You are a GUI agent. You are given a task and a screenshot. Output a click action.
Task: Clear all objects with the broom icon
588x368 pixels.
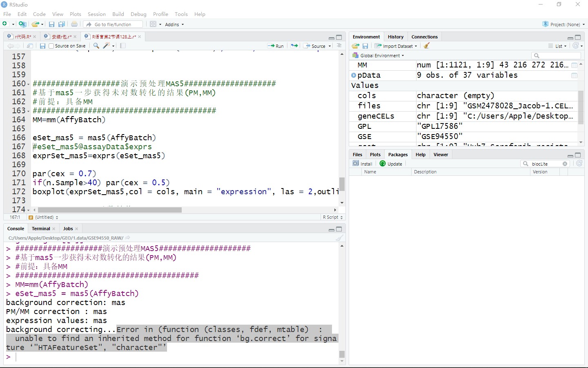point(427,46)
